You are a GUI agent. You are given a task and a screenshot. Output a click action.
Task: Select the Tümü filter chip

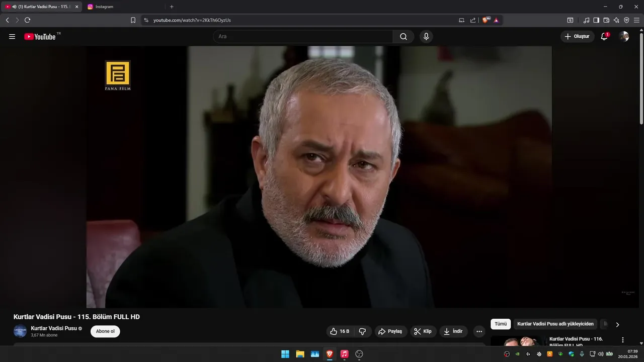(501, 324)
